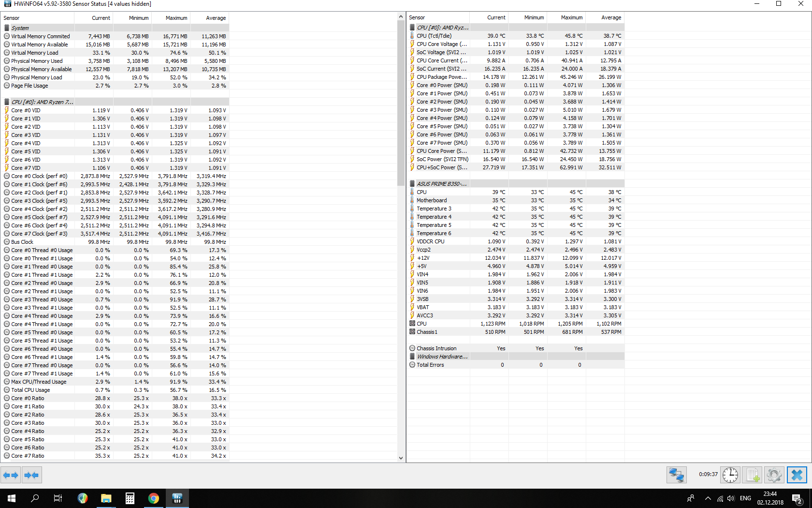This screenshot has height=508, width=812.
Task: Close sensor status with the blue X button
Action: (x=797, y=475)
